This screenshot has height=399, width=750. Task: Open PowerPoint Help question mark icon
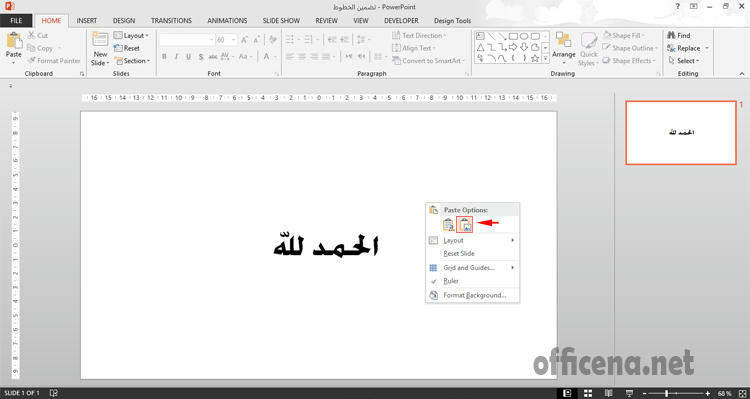click(678, 6)
